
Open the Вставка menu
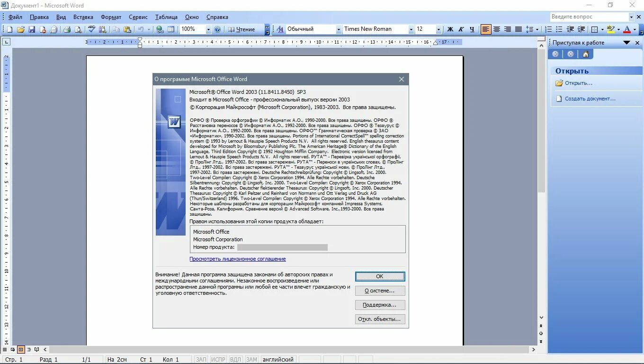(x=83, y=17)
